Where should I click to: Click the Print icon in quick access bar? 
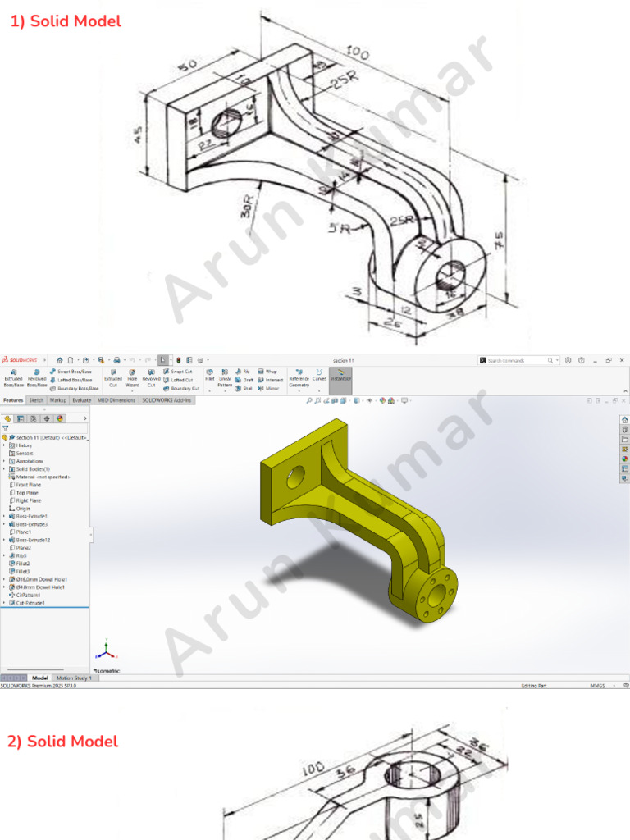coord(116,360)
